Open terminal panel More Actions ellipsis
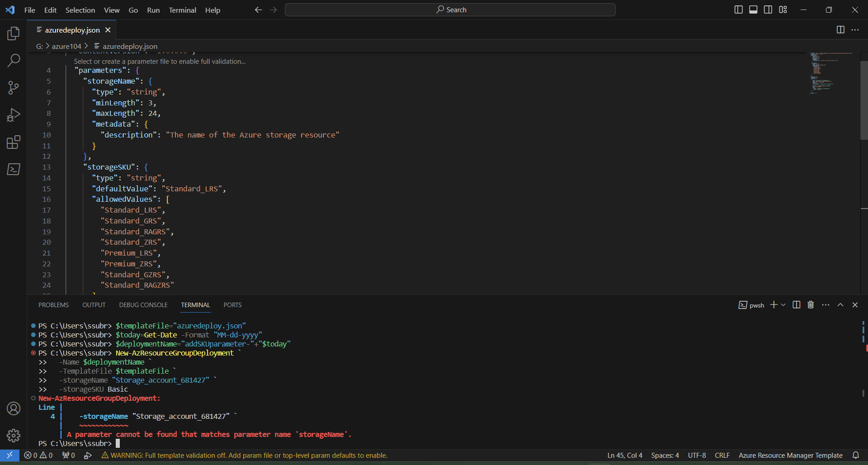868x465 pixels. [x=826, y=305]
